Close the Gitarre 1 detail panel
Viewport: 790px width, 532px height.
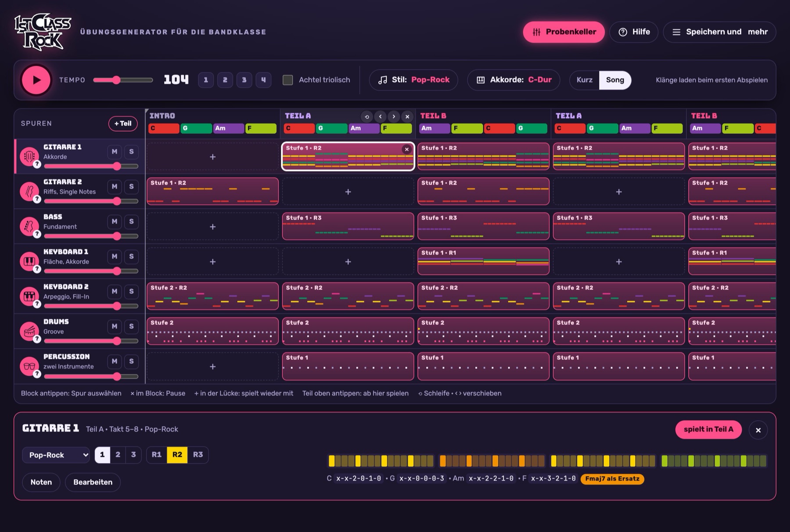[x=758, y=430]
